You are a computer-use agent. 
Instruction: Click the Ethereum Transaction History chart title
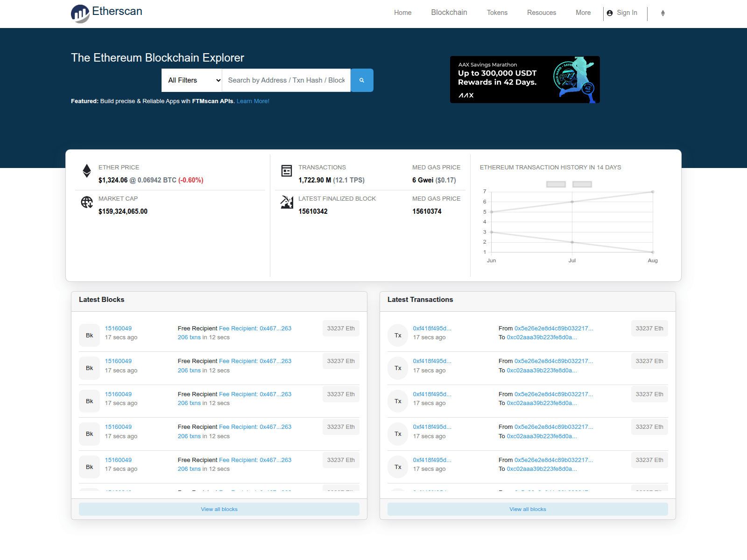[550, 168]
